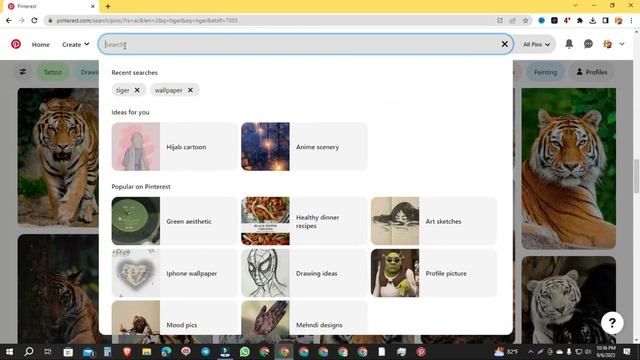Image resolution: width=640 pixels, height=360 pixels.
Task: Open the filter settings icon
Action: tap(23, 72)
